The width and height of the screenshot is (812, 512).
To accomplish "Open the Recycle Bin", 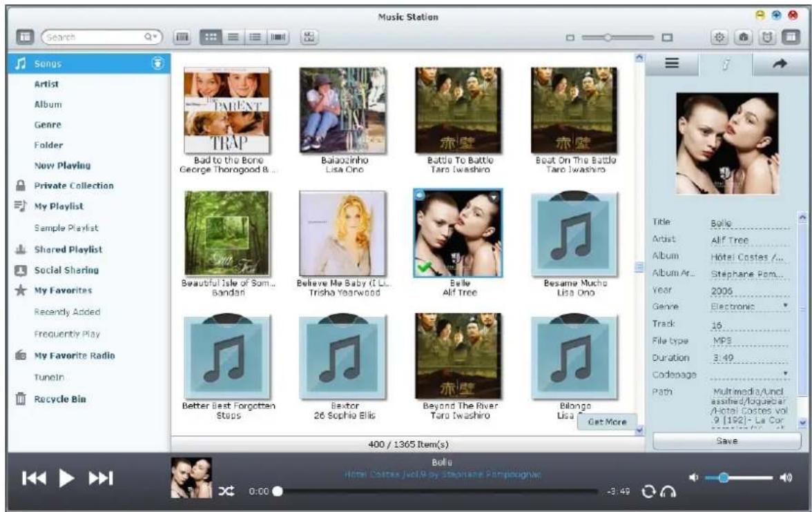I will [x=60, y=399].
